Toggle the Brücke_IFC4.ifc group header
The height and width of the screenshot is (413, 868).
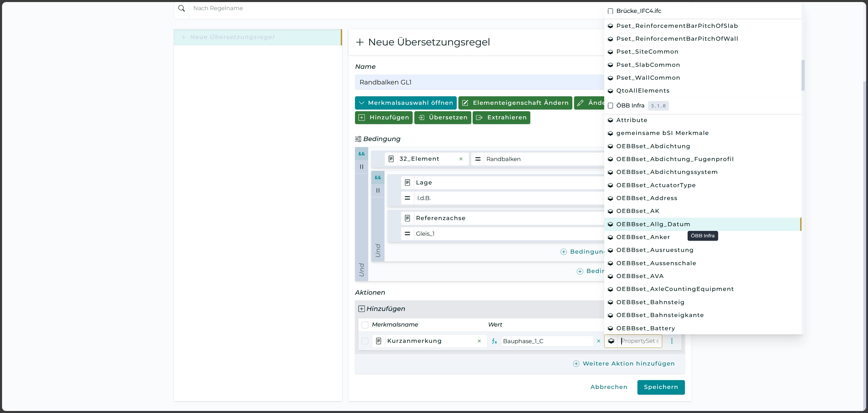click(x=638, y=11)
